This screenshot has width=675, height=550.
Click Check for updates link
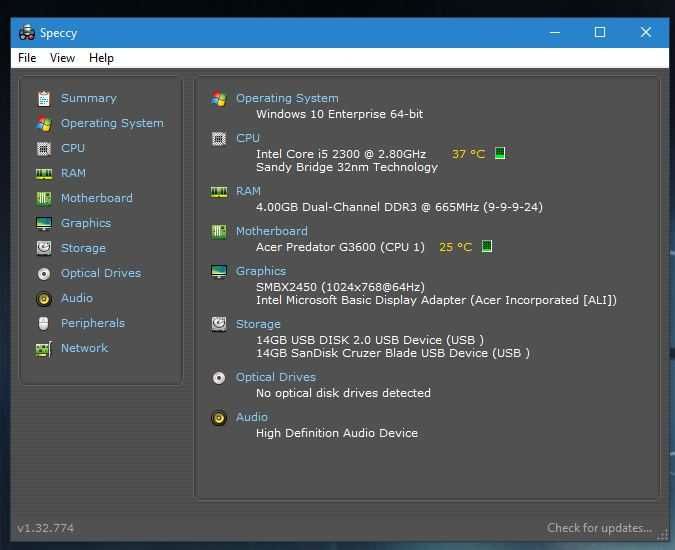click(x=599, y=528)
